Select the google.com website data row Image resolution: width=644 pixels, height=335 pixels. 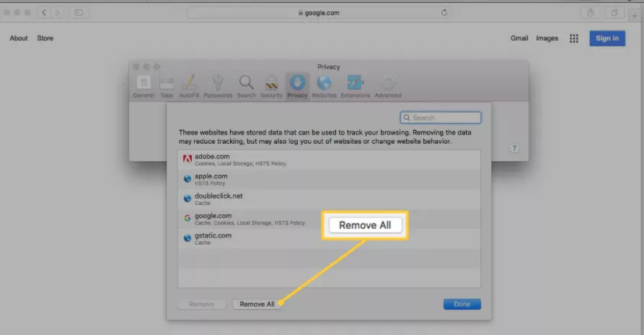[x=329, y=219]
